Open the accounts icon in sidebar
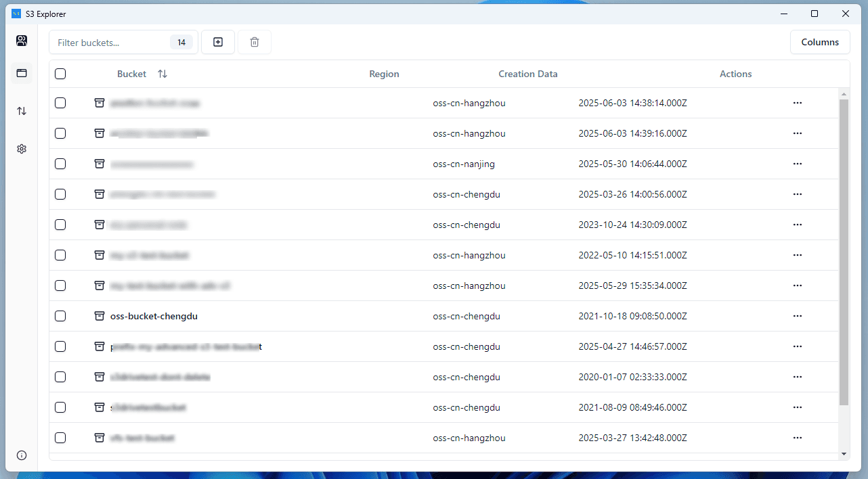868x479 pixels. point(22,41)
